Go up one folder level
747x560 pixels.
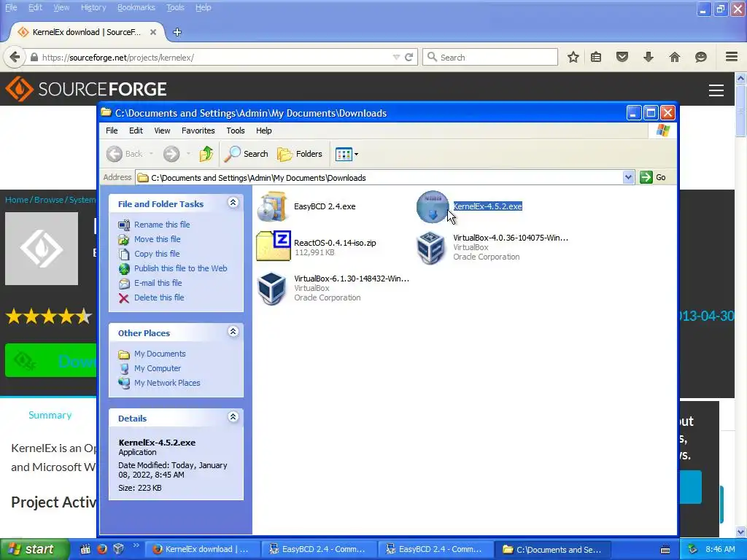[206, 154]
